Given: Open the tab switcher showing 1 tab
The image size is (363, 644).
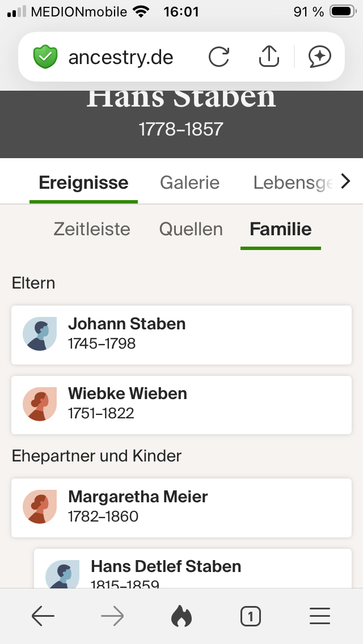Looking at the screenshot, I should coord(250,616).
